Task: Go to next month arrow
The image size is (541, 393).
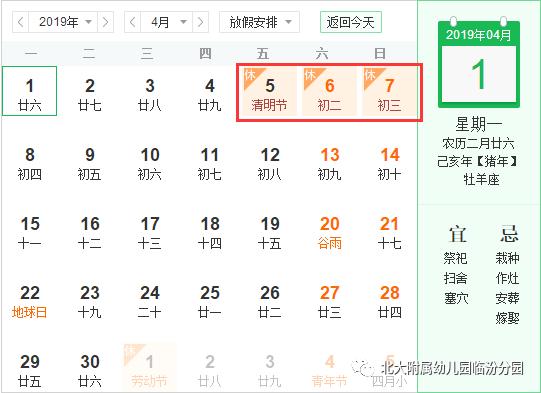Action: pyautogui.click(x=200, y=22)
